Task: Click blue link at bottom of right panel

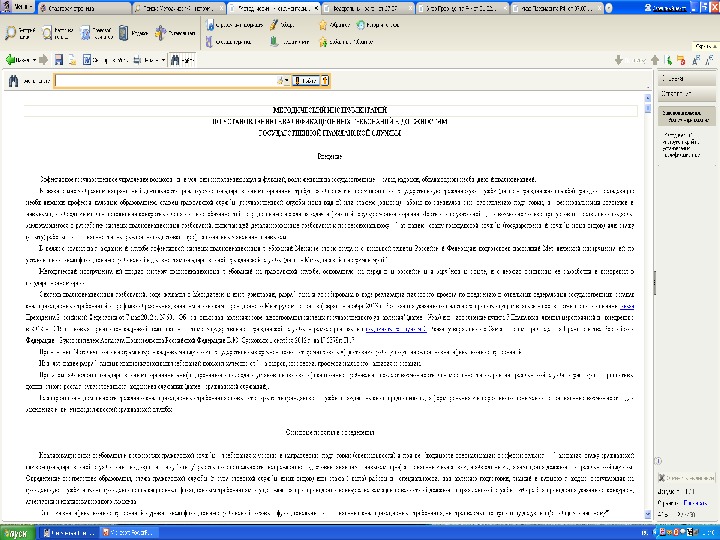Action: point(695,503)
